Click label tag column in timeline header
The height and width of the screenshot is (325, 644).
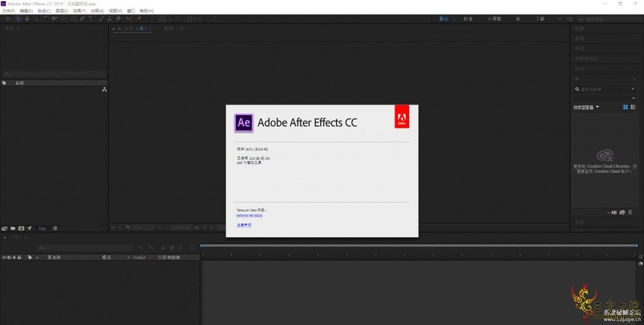pyautogui.click(x=30, y=258)
